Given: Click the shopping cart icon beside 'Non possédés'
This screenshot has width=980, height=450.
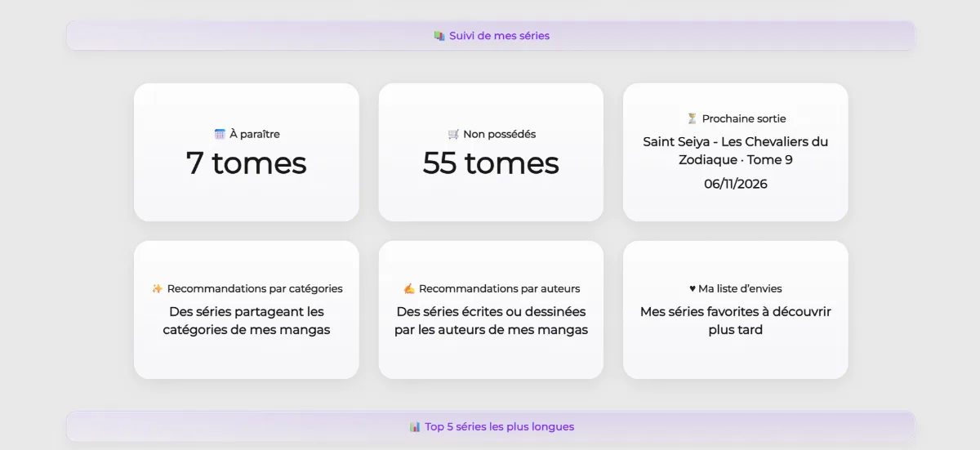Looking at the screenshot, I should [x=453, y=134].
